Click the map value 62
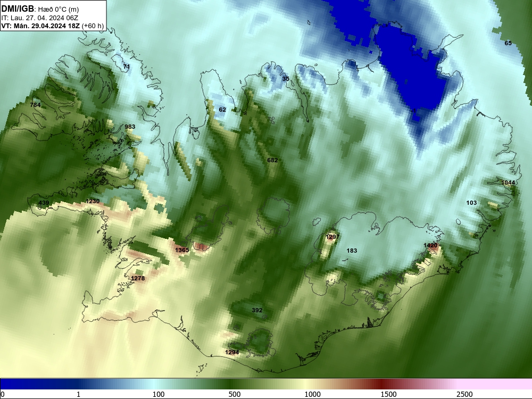532x399 pixels. point(222,110)
